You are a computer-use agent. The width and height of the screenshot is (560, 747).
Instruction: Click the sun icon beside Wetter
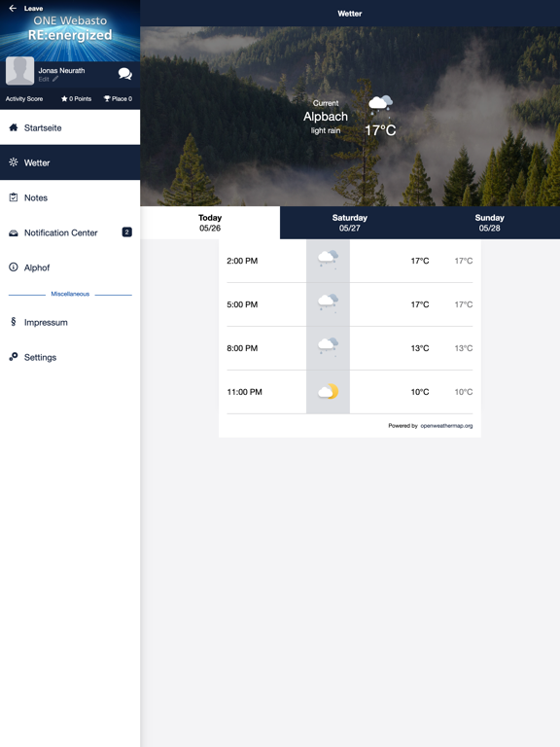point(14,162)
